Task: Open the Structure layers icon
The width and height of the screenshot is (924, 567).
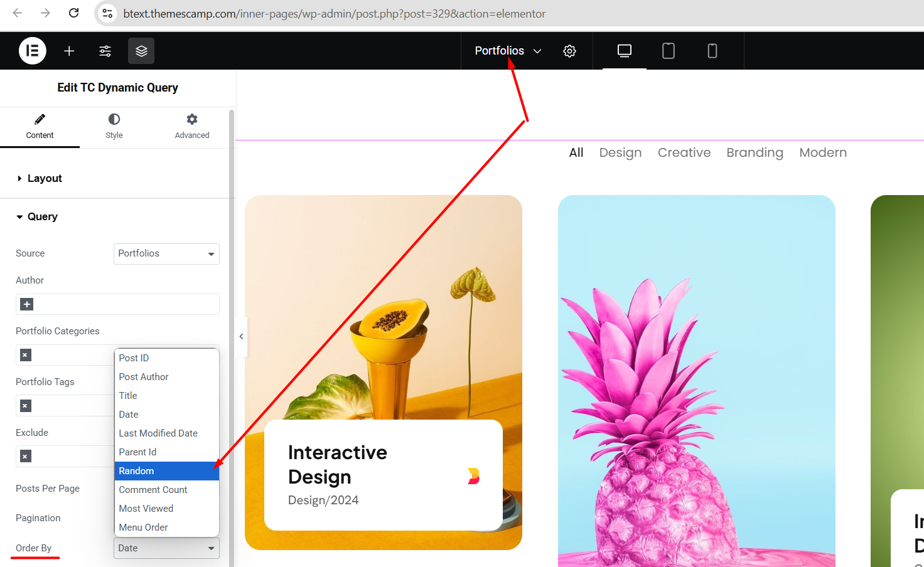Action: click(x=141, y=51)
